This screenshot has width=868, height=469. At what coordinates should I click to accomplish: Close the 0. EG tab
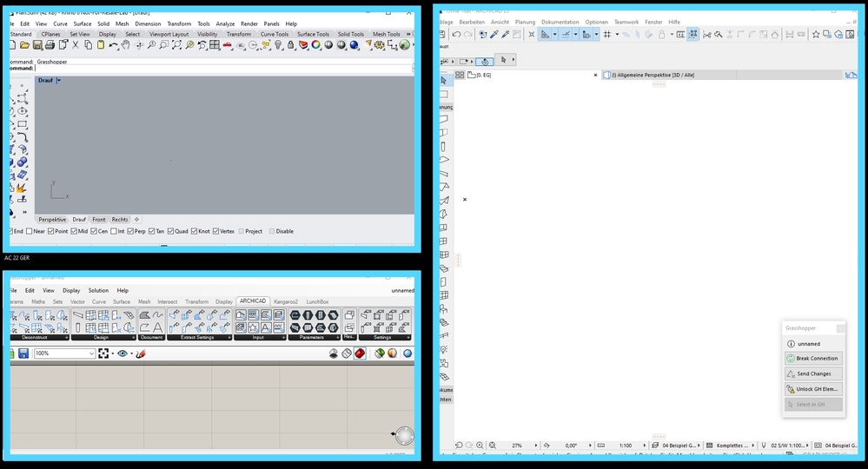click(596, 75)
